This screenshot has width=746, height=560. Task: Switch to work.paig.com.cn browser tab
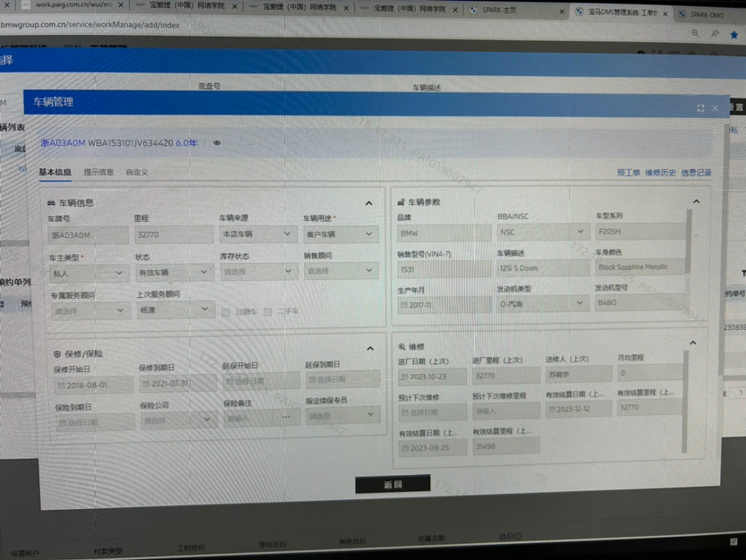point(72,4)
